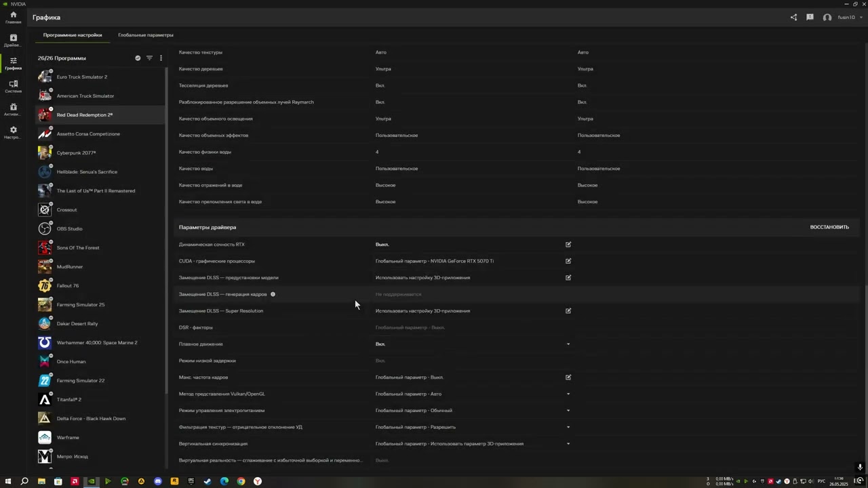This screenshot has width=868, height=488.
Task: Open the three-dot menu above programs list
Action: point(161,58)
